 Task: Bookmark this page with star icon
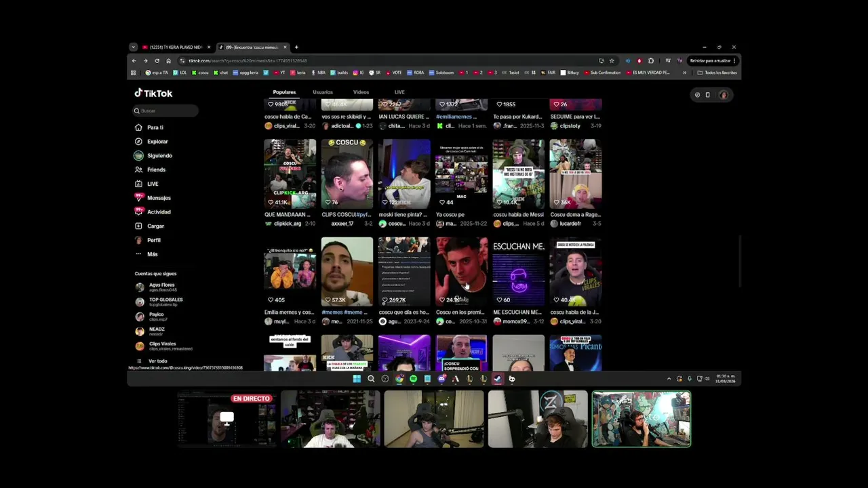coord(612,61)
